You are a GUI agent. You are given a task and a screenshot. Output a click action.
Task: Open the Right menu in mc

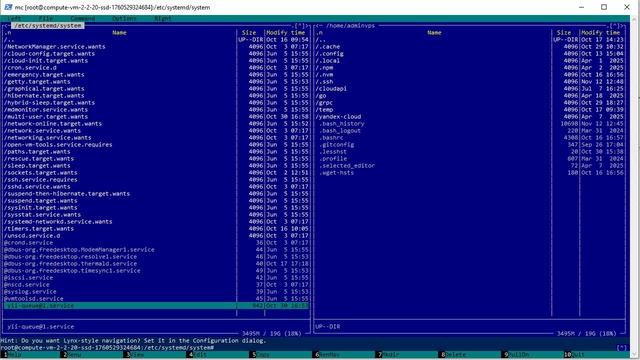click(x=163, y=18)
